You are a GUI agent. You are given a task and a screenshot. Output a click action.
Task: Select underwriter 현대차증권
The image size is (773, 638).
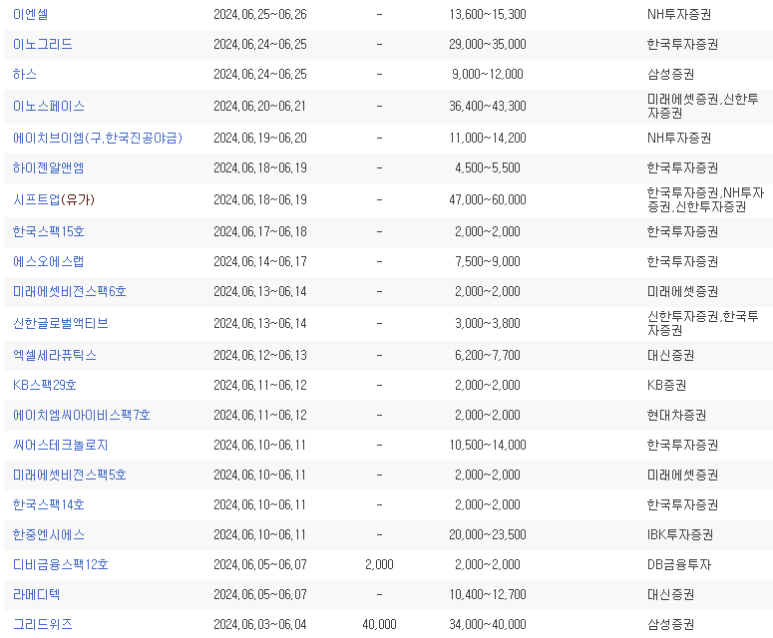tap(676, 415)
